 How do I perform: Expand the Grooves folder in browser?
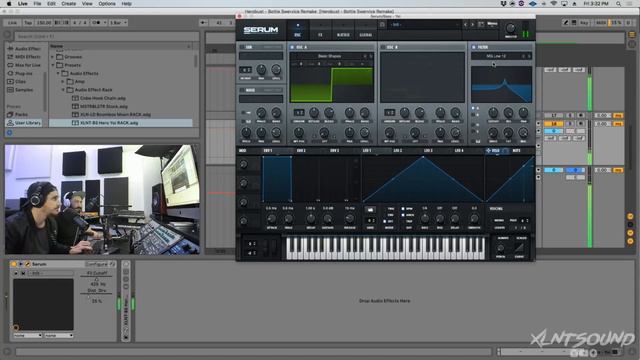click(53, 57)
